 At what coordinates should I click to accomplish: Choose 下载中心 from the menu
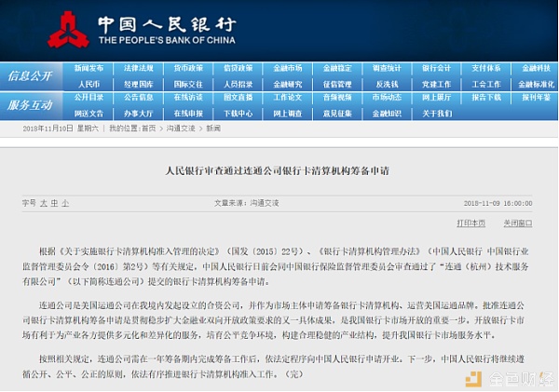(238, 114)
